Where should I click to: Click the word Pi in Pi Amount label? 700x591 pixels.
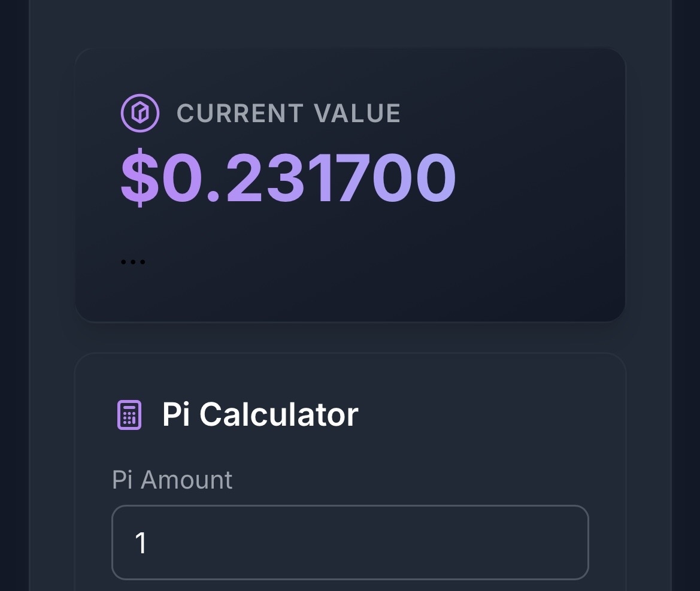[x=122, y=480]
